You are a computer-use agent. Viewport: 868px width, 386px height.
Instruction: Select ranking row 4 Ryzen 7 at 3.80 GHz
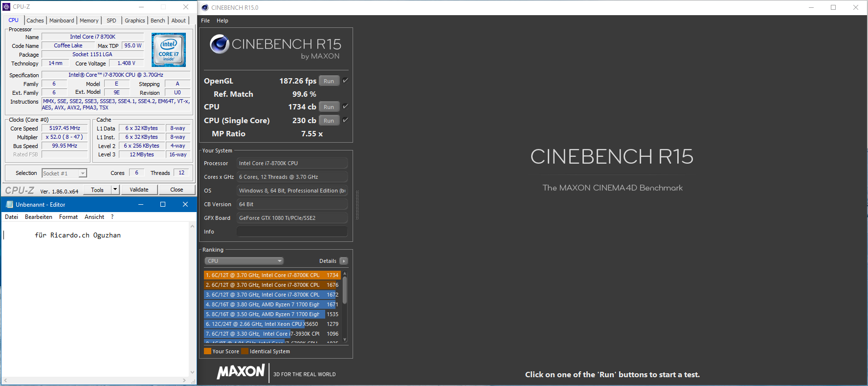point(272,304)
